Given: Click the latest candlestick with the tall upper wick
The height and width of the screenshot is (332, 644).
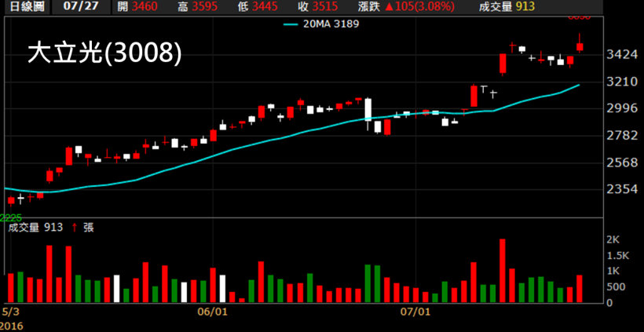Looking at the screenshot, I should (x=580, y=43).
